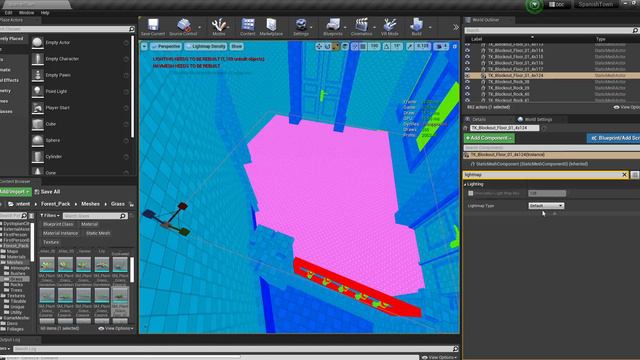The height and width of the screenshot is (360, 640).
Task: Click Forest_Pack in the breadcrumb path
Action: (56, 204)
